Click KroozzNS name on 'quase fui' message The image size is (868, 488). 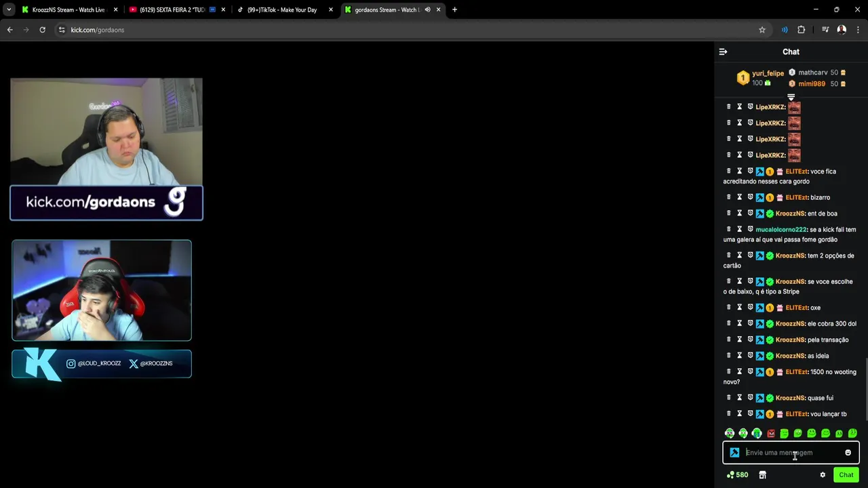click(x=790, y=398)
